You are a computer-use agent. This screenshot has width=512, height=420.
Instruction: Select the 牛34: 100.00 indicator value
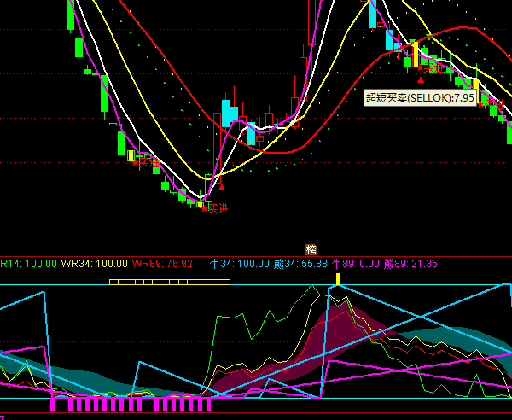[x=238, y=264]
